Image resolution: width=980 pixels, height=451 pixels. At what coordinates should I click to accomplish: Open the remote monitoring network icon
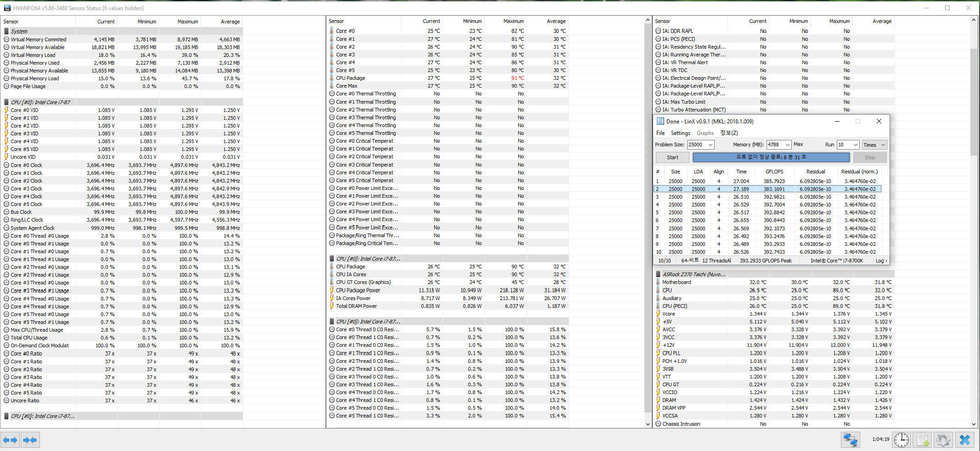850,440
